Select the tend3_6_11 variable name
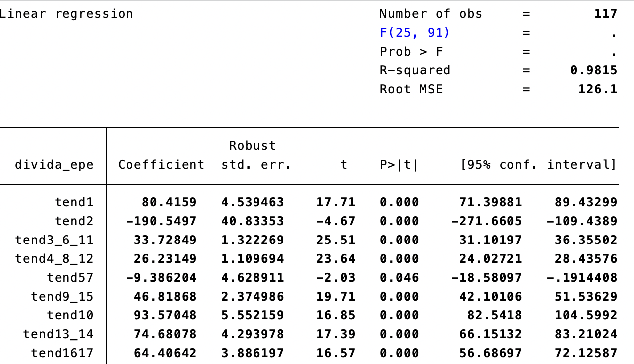This screenshot has height=364, width=634. (54, 240)
